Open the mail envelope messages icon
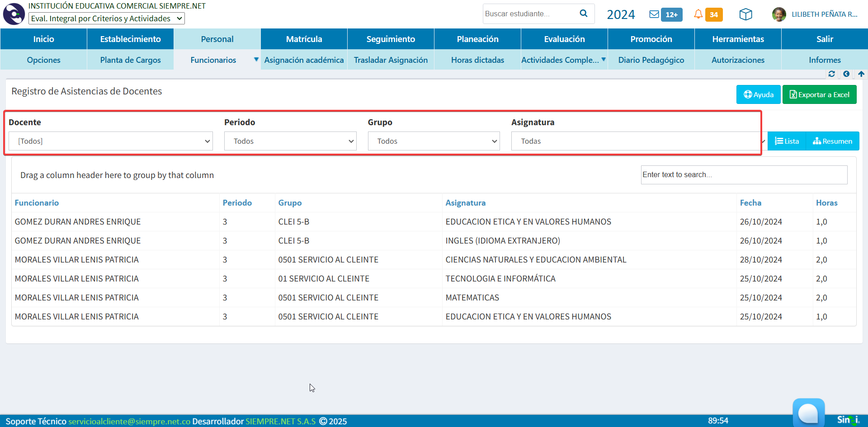 (x=654, y=14)
